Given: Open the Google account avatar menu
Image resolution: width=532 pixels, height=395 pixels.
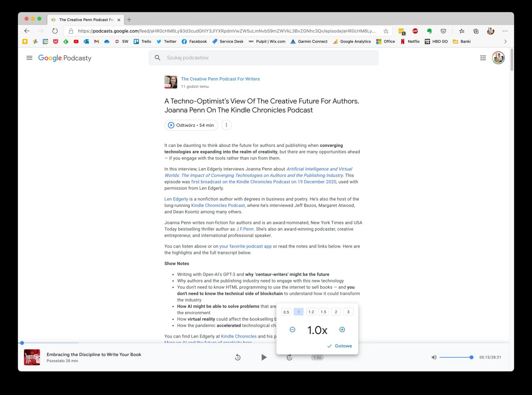Looking at the screenshot, I should 498,58.
